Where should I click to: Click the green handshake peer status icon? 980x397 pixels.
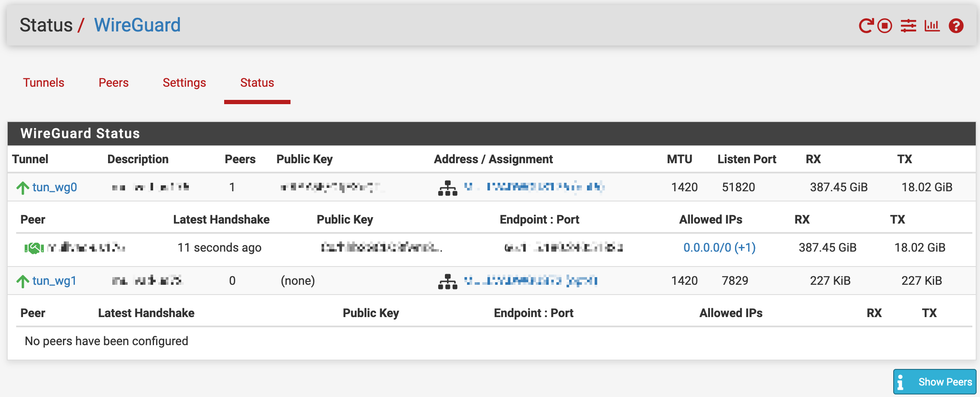(x=34, y=248)
